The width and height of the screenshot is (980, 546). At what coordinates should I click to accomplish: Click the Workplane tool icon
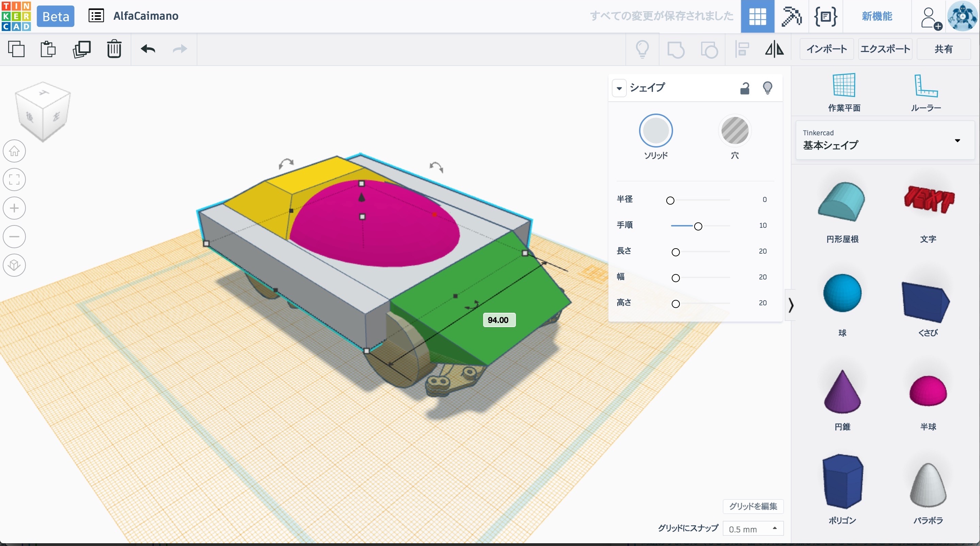[x=844, y=85]
